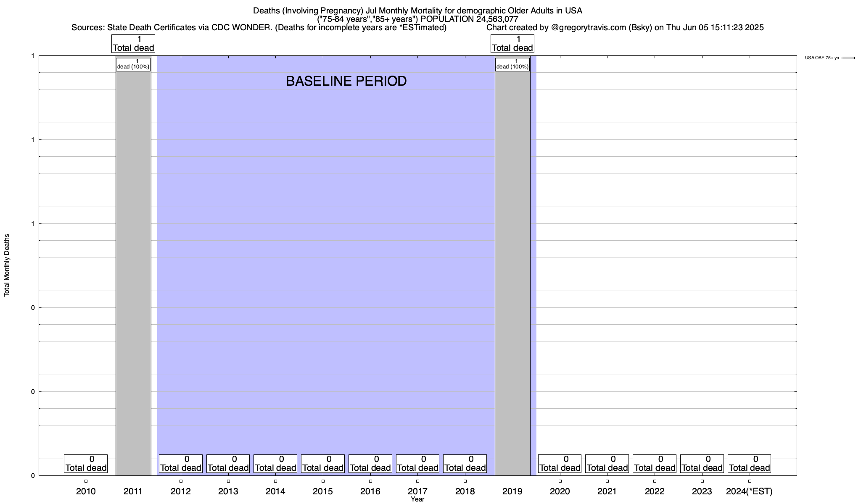861x504 pixels.
Task: Click the legend swatch for USA OAF 75+ yo
Action: click(848, 58)
